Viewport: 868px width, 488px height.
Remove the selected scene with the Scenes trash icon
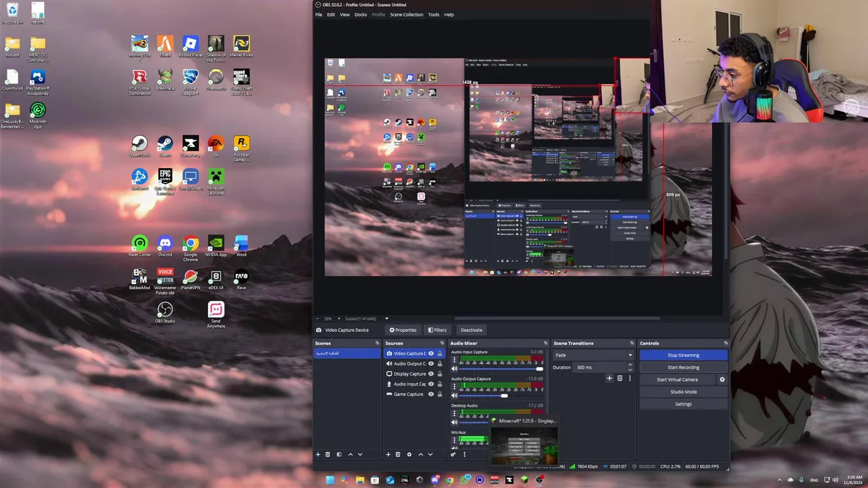coord(328,454)
